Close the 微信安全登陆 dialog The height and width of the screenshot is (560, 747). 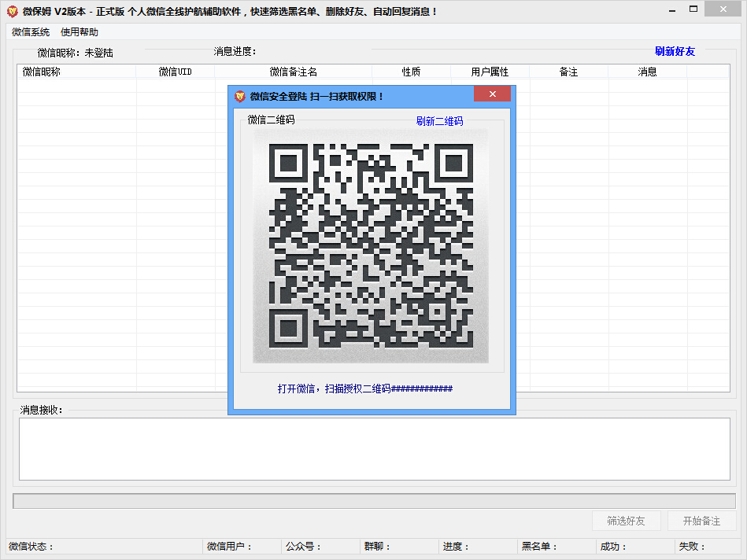click(x=492, y=94)
